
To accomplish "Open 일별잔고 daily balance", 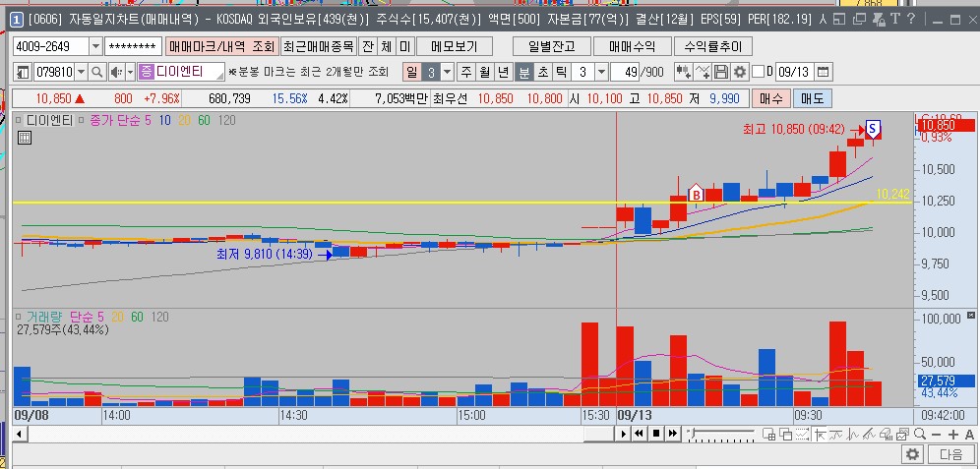I will (551, 46).
